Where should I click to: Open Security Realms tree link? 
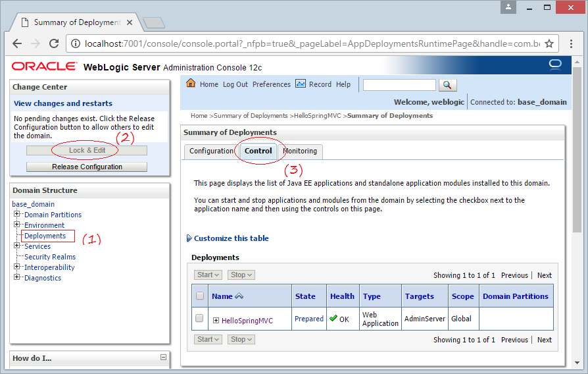pyautogui.click(x=50, y=257)
